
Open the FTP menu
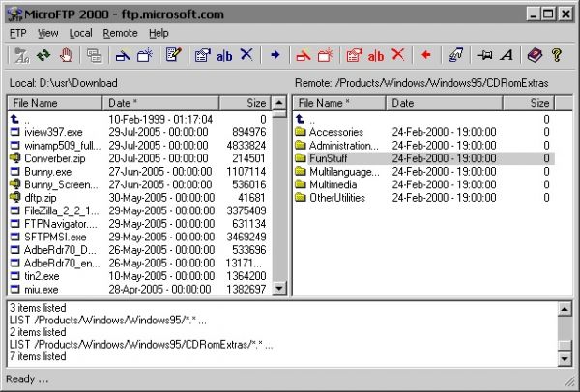click(x=17, y=33)
